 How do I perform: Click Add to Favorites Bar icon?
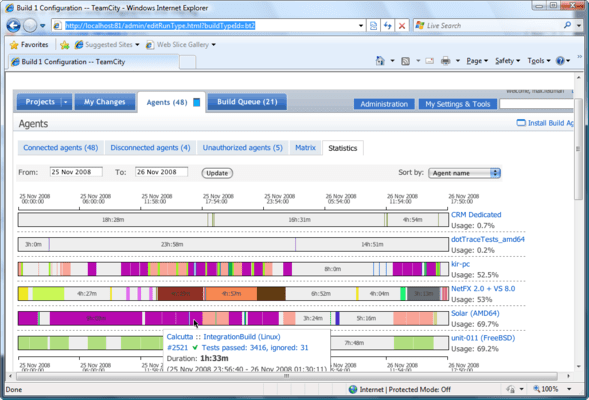point(65,45)
